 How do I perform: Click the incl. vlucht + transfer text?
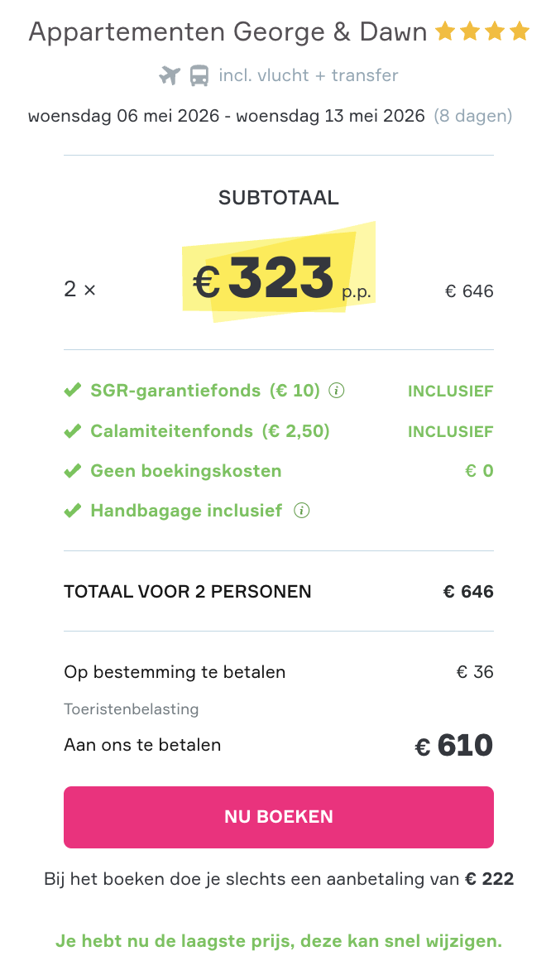pos(308,76)
